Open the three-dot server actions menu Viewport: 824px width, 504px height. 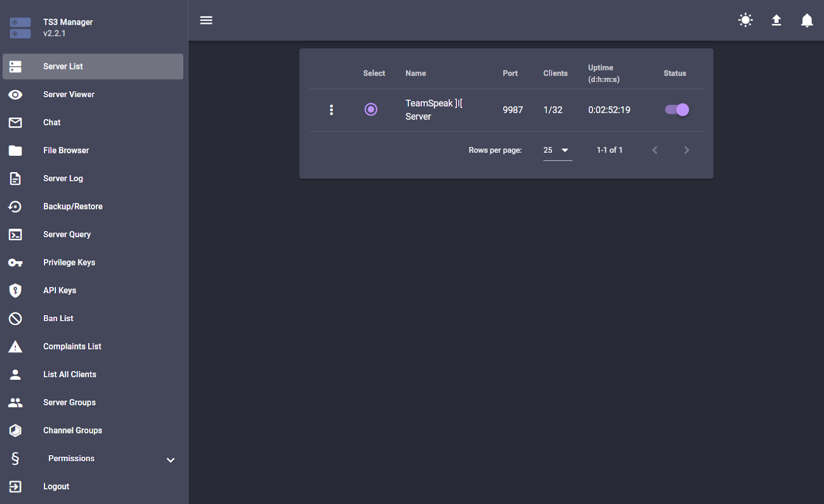[x=331, y=110]
